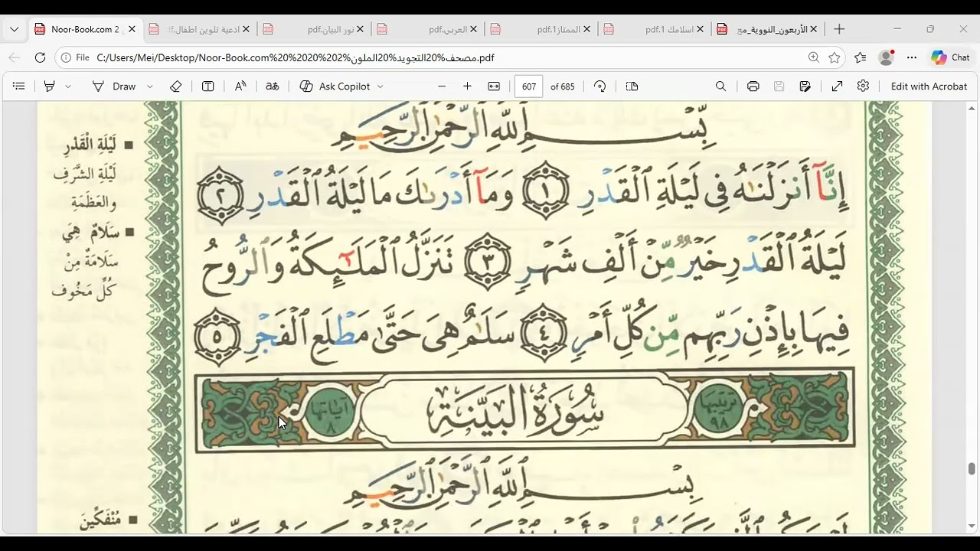The height and width of the screenshot is (551, 980).
Task: Click Save as icon
Action: [805, 86]
